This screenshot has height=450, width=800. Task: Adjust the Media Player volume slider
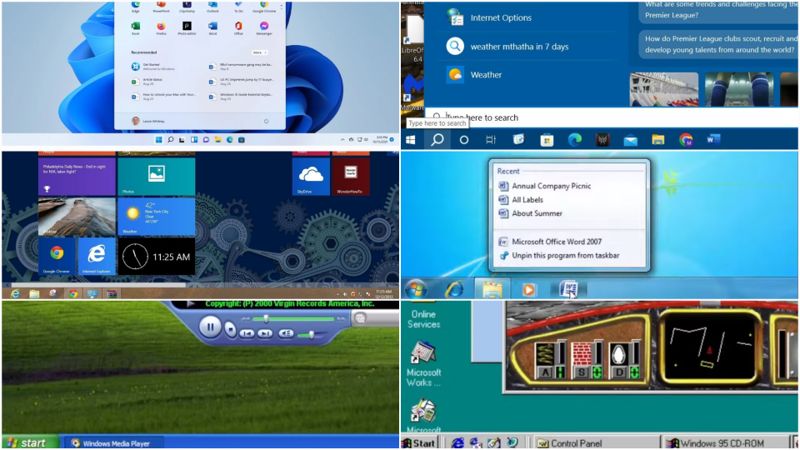tap(312, 335)
